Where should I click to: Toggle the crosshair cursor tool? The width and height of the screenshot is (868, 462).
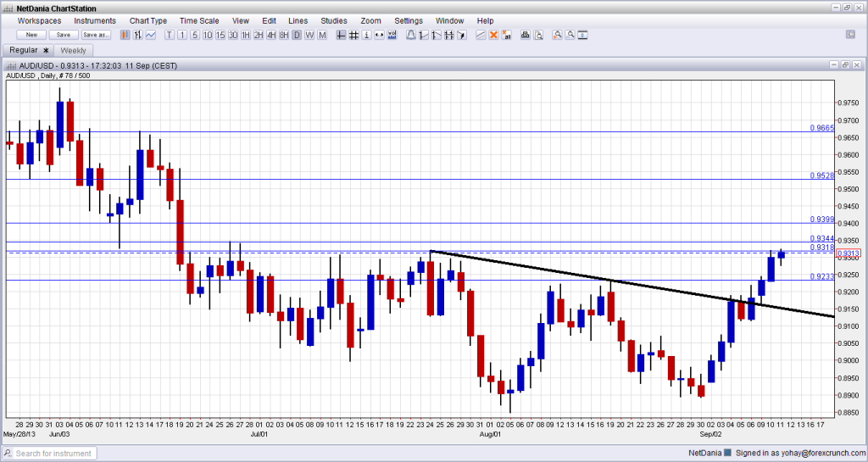pyautogui.click(x=341, y=35)
